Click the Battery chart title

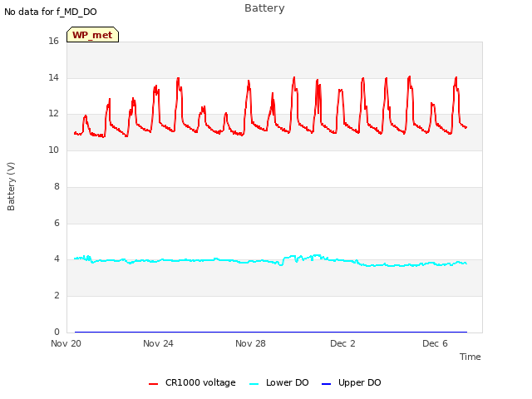tap(264, 8)
